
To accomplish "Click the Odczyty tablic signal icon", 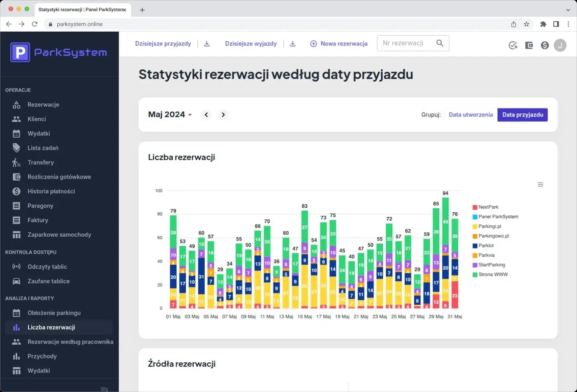I will 16,267.
